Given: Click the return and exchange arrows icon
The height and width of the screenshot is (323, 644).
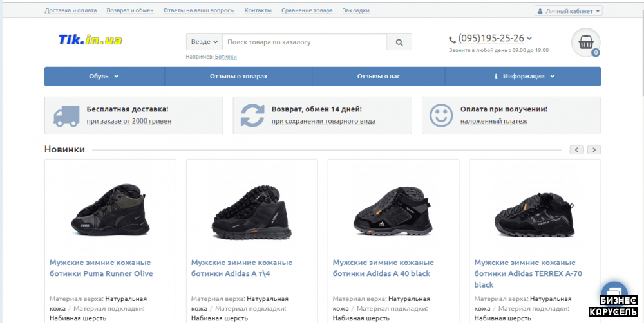Looking at the screenshot, I should (x=253, y=115).
